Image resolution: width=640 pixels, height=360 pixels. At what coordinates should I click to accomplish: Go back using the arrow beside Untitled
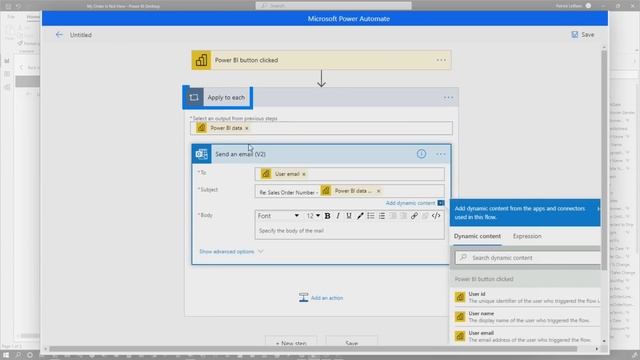pos(59,35)
